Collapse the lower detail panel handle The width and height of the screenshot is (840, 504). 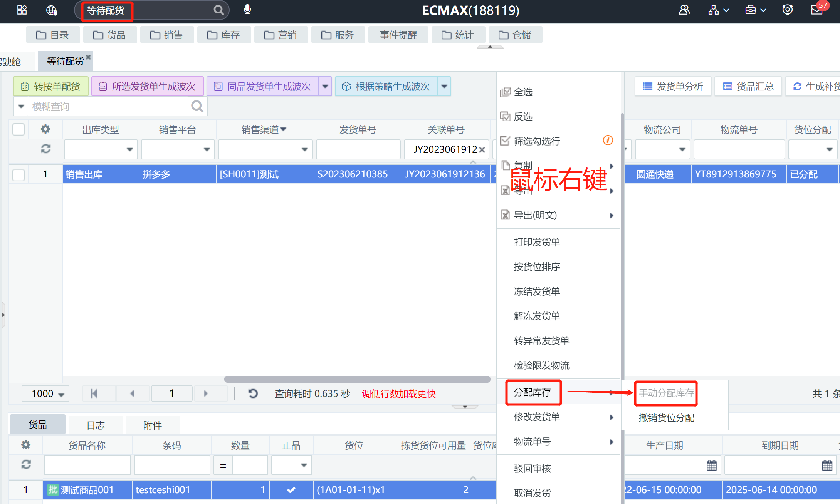(x=465, y=407)
